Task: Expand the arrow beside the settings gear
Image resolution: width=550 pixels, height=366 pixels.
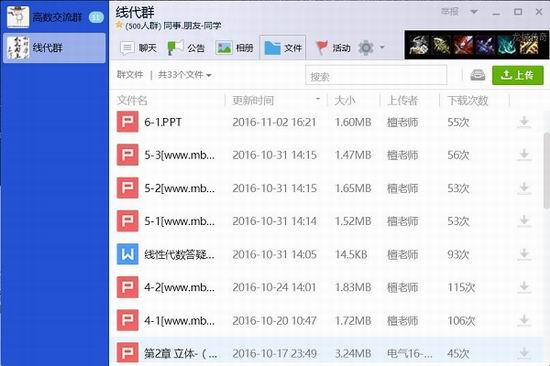Action: (x=382, y=47)
